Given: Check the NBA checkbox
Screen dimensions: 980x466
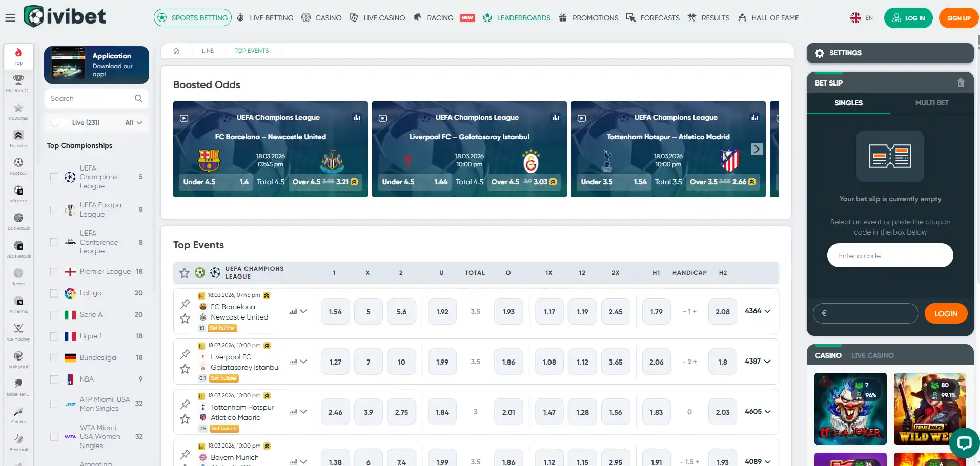Looking at the screenshot, I should click(54, 379).
